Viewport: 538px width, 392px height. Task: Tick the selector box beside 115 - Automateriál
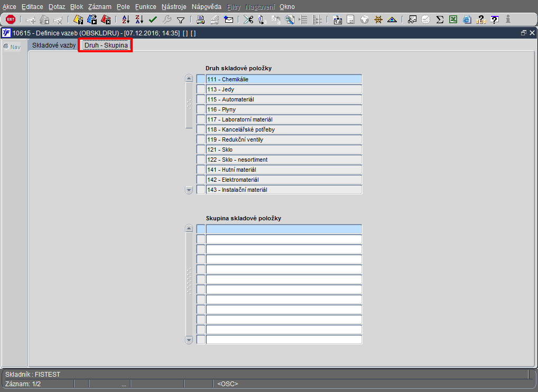pos(201,99)
